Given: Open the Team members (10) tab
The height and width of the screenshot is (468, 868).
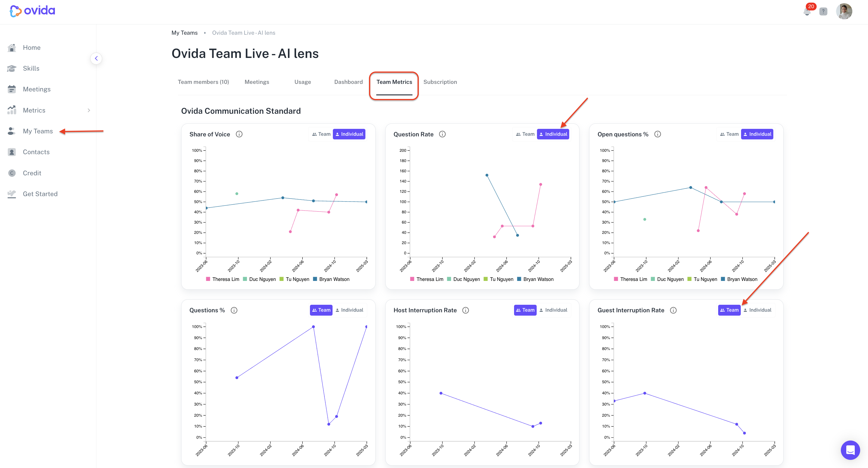Looking at the screenshot, I should pos(204,82).
